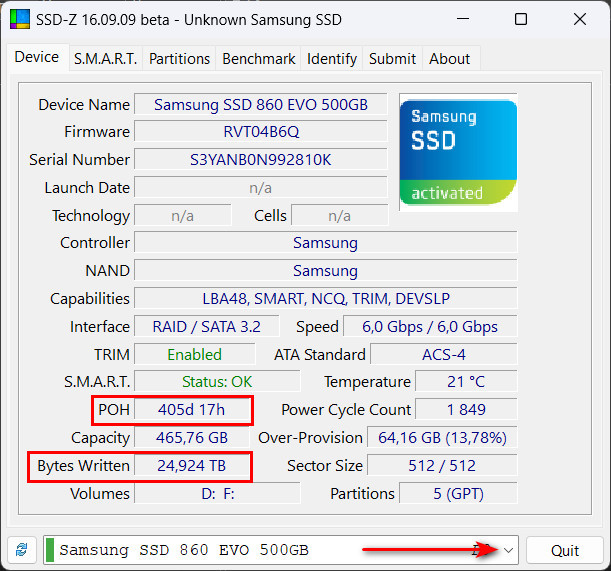Click the Controller field showing Samsung
Screen dimensions: 611x571
326,242
